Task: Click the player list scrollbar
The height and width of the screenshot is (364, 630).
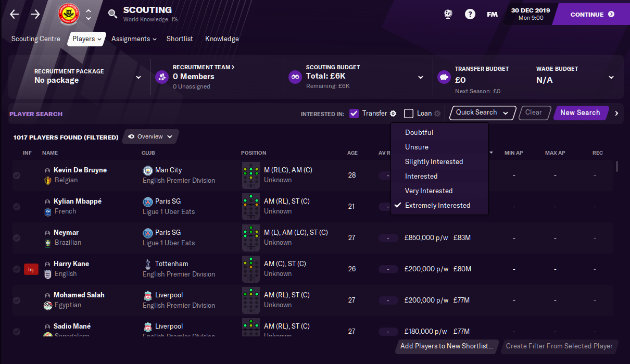Action: (618, 167)
